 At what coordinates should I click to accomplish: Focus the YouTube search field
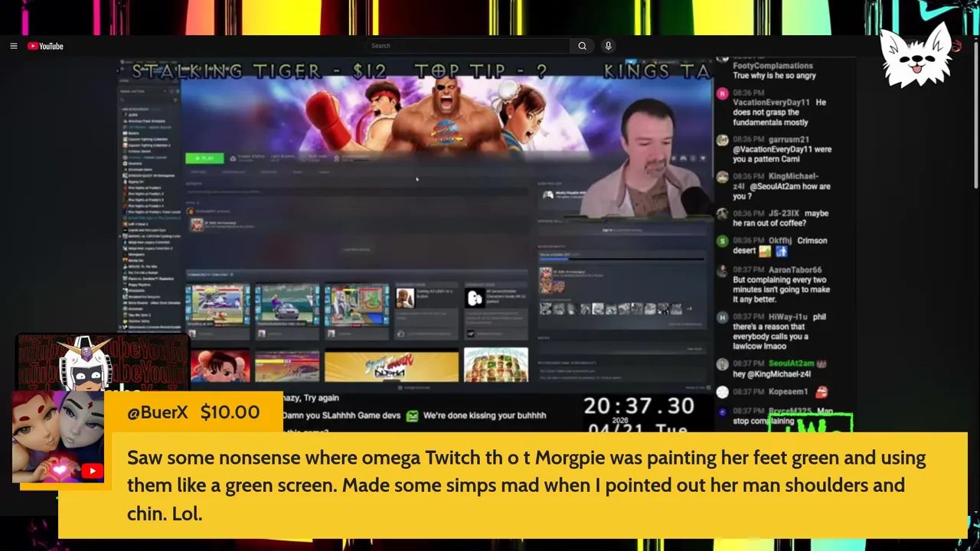tap(469, 46)
